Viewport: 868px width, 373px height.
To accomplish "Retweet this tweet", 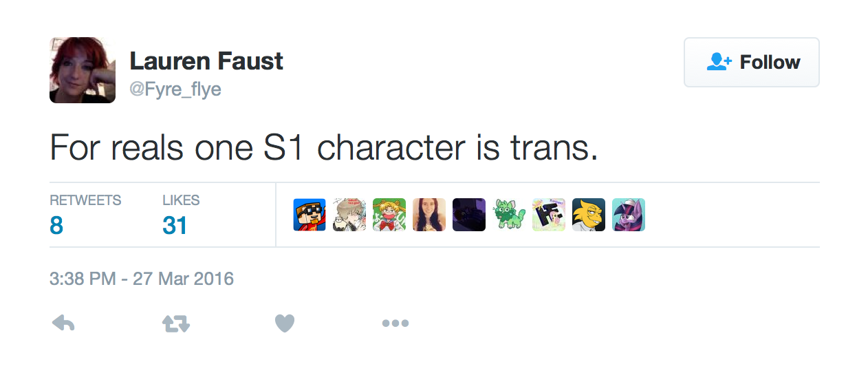I will pos(175,323).
